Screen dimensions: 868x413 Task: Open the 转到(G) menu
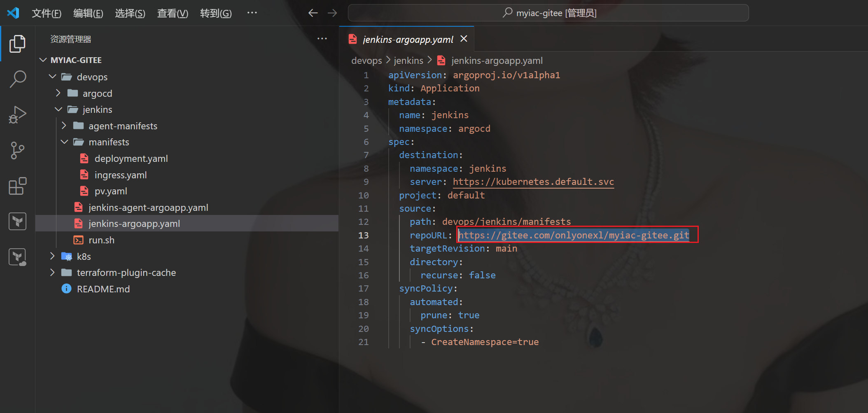pyautogui.click(x=216, y=13)
